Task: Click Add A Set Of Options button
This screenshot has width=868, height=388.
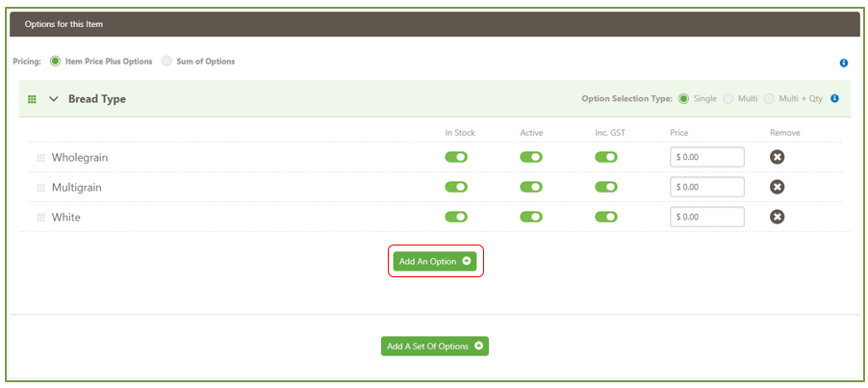Action: (435, 346)
